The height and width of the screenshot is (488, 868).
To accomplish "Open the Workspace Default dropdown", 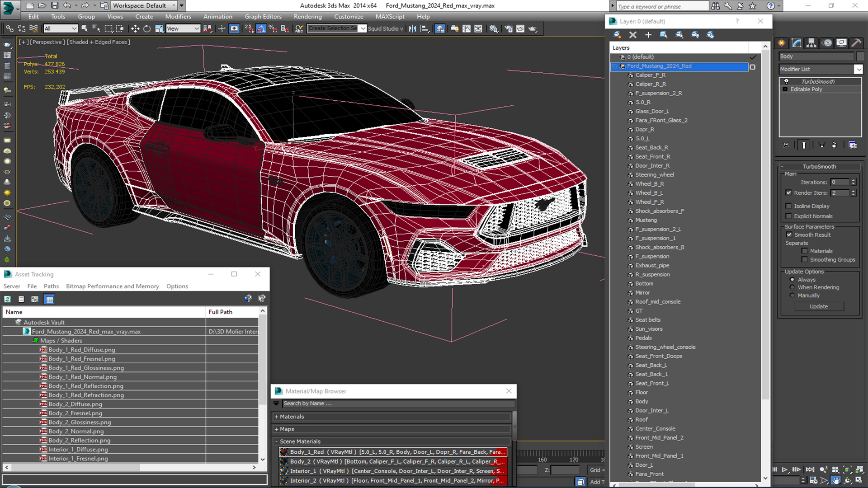I will [144, 5].
